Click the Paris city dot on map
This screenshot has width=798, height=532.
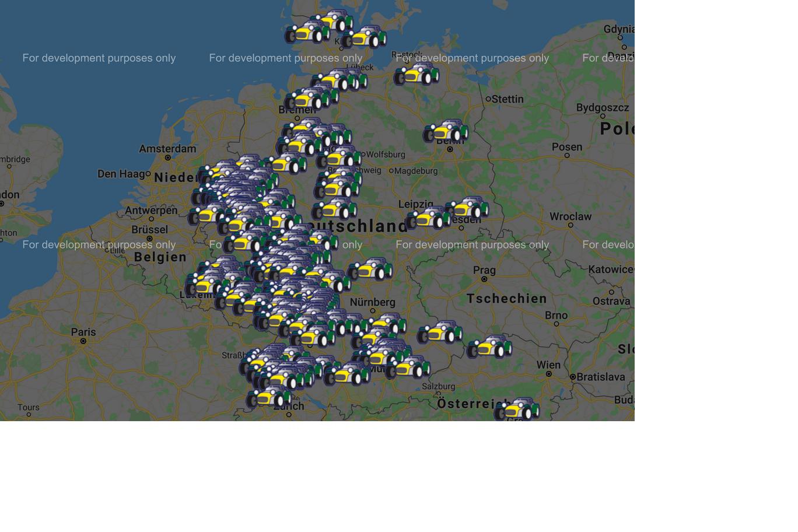83,341
